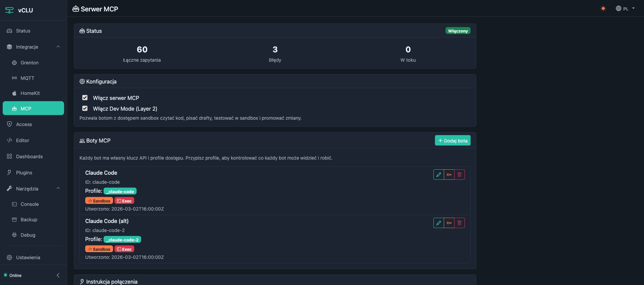This screenshot has height=285, width=644.
Task: Select the MCP sidebar item
Action: [33, 108]
